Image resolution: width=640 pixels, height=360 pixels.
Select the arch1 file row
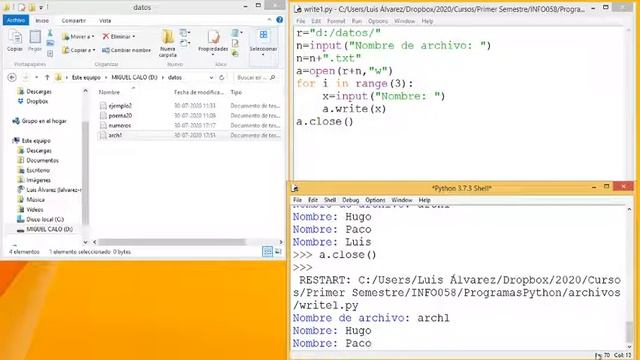tap(189, 135)
